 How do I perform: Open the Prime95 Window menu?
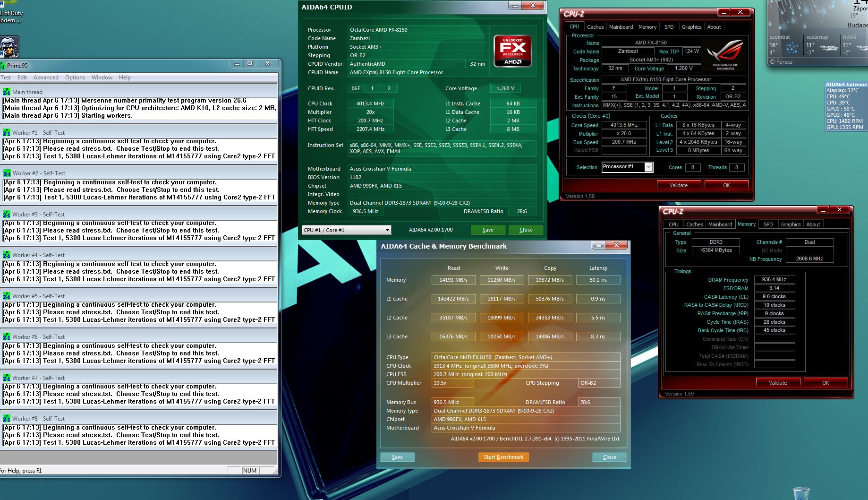tap(102, 78)
